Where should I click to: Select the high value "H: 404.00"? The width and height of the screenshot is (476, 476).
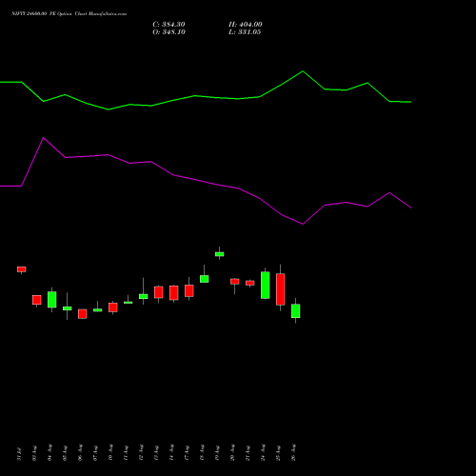tap(246, 25)
